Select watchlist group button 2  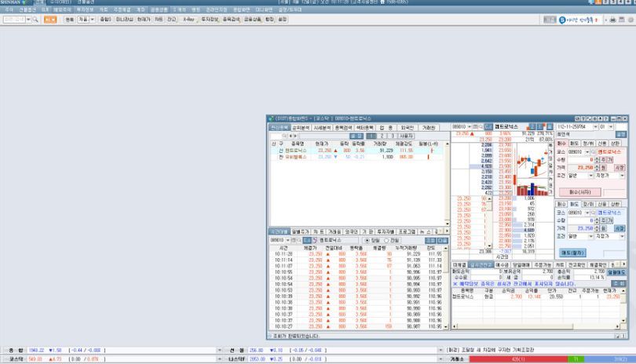click(x=382, y=136)
